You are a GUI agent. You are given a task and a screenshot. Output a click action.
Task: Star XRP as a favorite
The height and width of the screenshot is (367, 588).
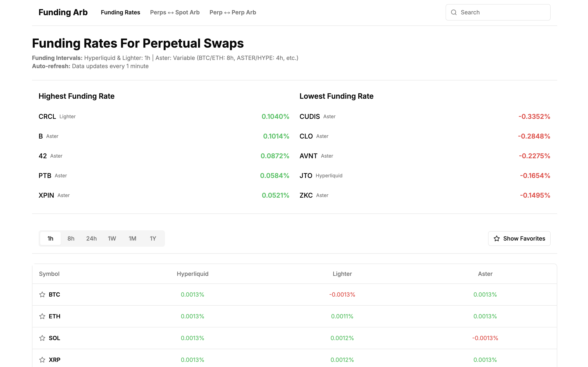(42, 360)
